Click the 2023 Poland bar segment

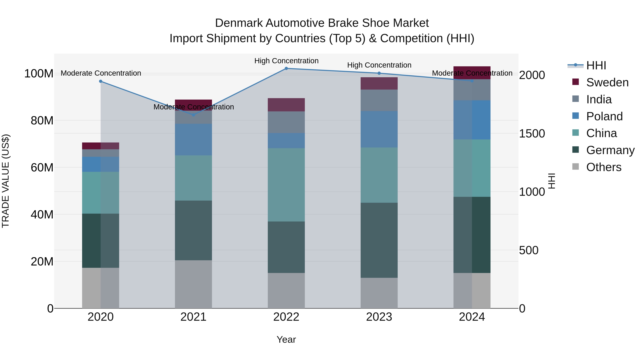379,129
